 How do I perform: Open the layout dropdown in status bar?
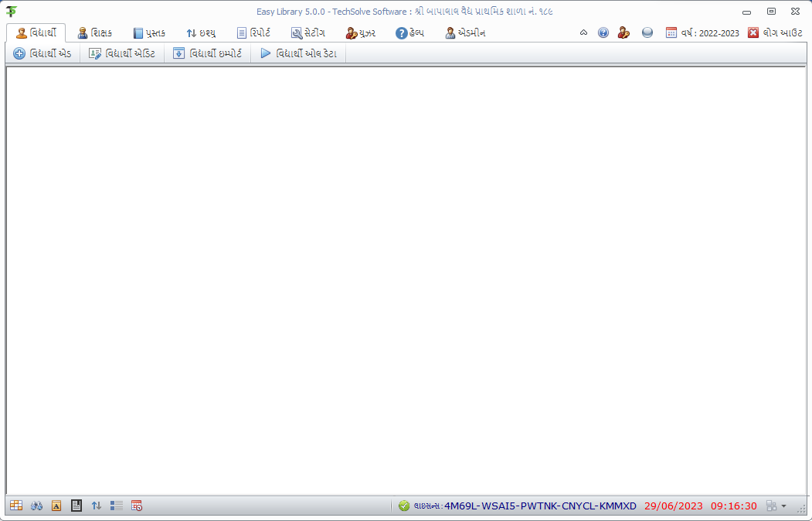coord(776,506)
